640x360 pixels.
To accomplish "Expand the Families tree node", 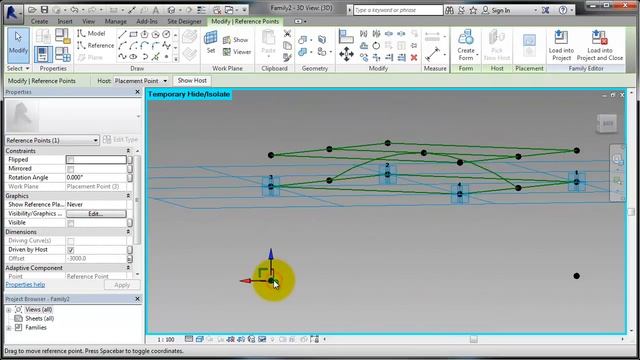I will [9, 328].
